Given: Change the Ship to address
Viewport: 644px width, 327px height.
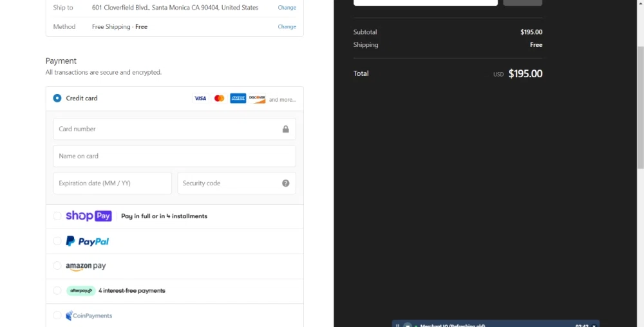Looking at the screenshot, I should pyautogui.click(x=287, y=8).
